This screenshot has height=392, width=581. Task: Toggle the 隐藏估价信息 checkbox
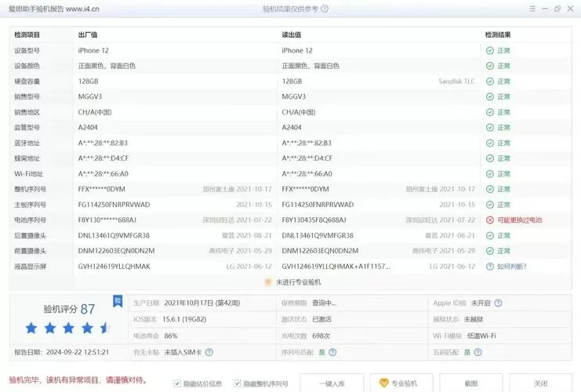coord(177,383)
